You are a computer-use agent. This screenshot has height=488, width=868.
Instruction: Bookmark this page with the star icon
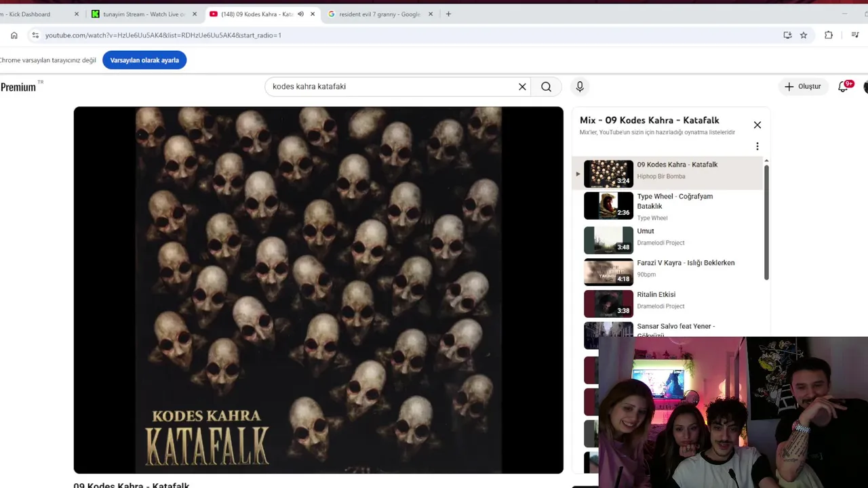pos(804,35)
